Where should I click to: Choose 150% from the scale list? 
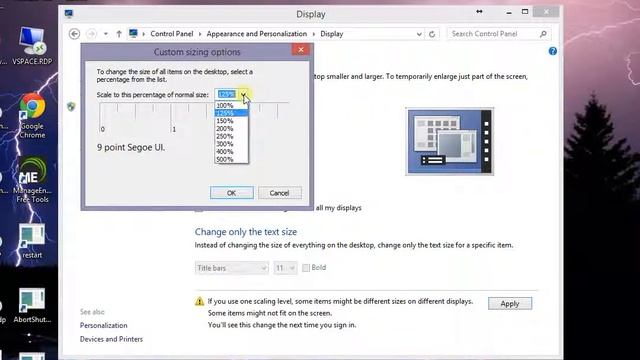[231, 121]
